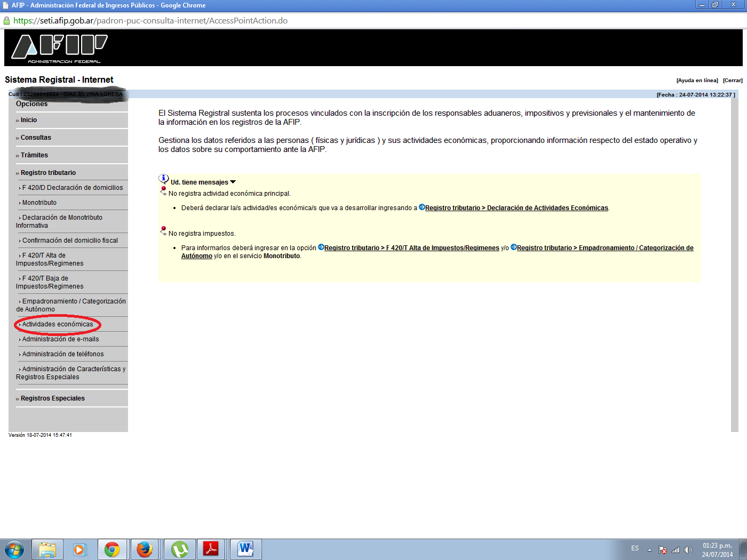The height and width of the screenshot is (560, 747).
Task: Follow Empadronamiento / Categorización de Autónomo message link
Action: click(605, 248)
